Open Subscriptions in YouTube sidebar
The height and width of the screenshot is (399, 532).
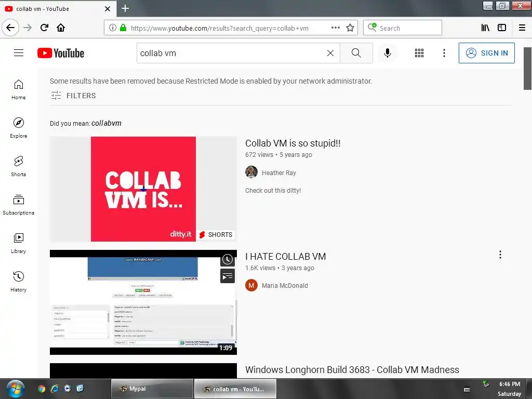(19, 205)
